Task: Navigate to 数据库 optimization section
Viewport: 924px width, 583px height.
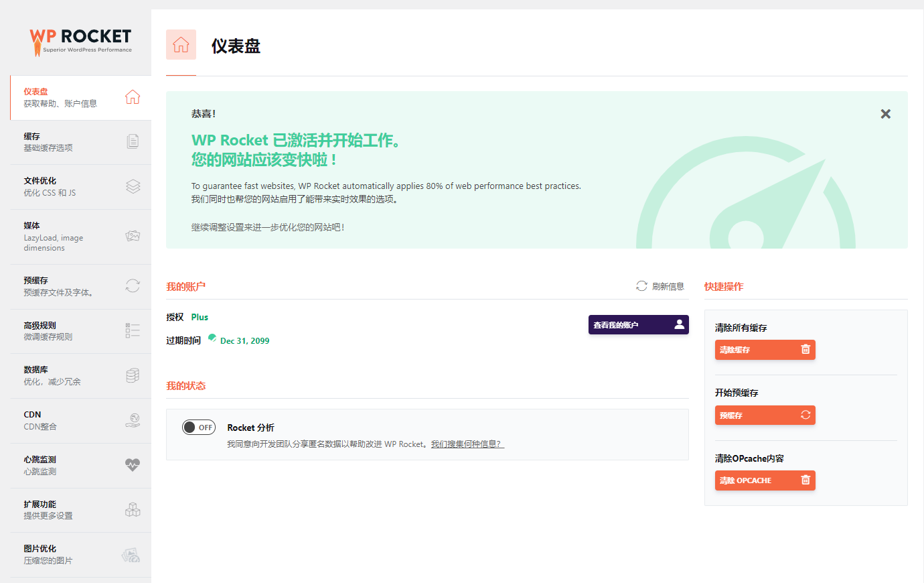Action: coord(80,376)
